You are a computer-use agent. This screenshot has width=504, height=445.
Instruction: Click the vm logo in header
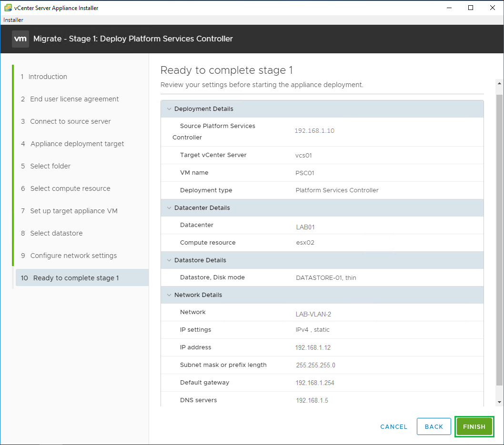click(20, 39)
